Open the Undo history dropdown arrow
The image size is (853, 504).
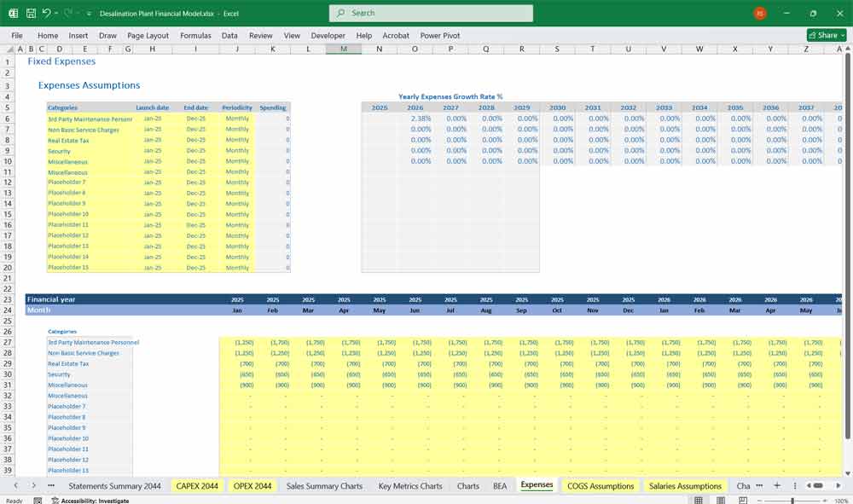click(56, 14)
